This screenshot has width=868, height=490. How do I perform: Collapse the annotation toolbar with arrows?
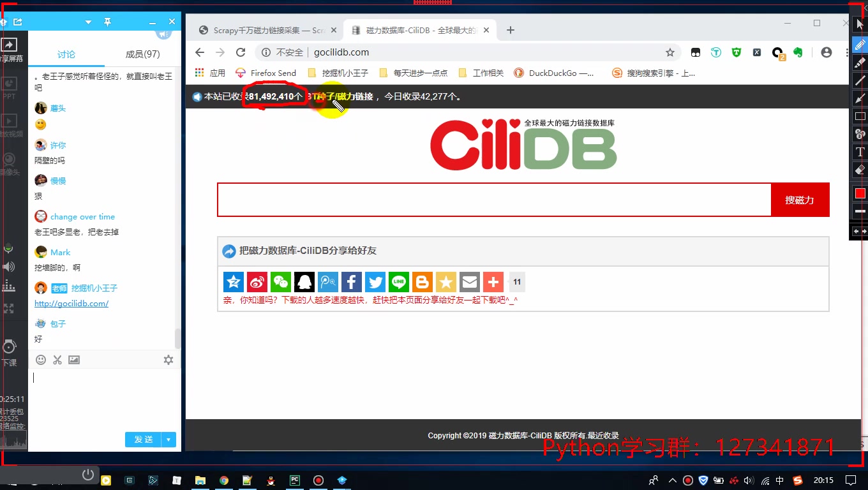860,232
